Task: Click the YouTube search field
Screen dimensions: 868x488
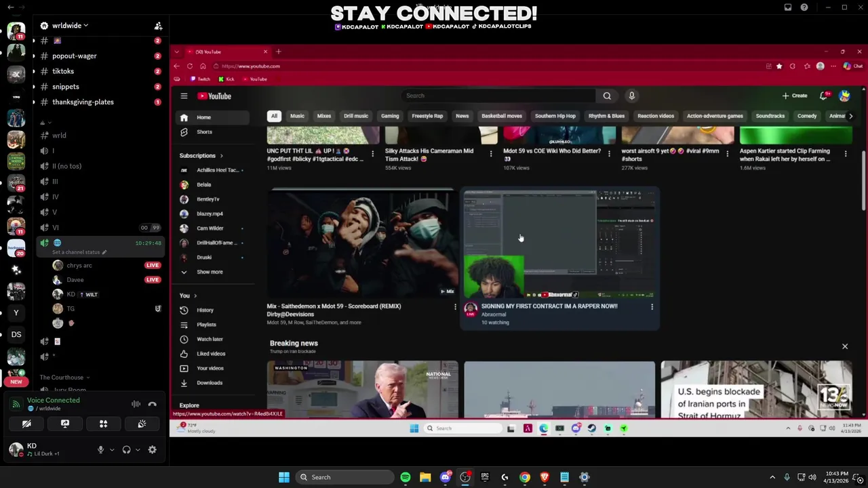Action: coord(498,96)
